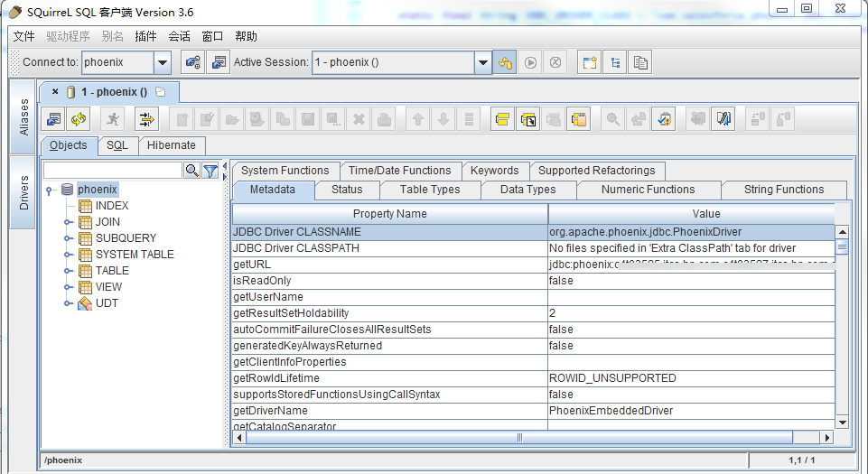Open the Numeric Functions tab
The height and width of the screenshot is (474, 868).
pyautogui.click(x=649, y=190)
